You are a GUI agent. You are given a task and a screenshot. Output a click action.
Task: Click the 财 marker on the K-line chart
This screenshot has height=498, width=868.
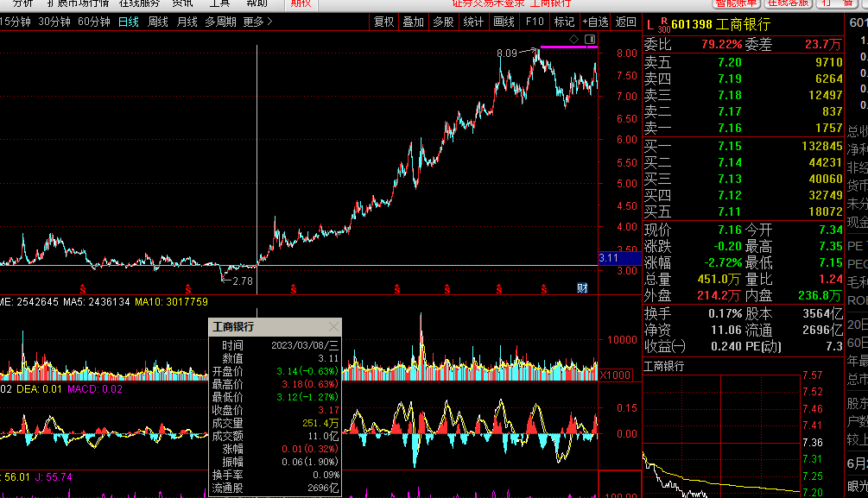[582, 287]
